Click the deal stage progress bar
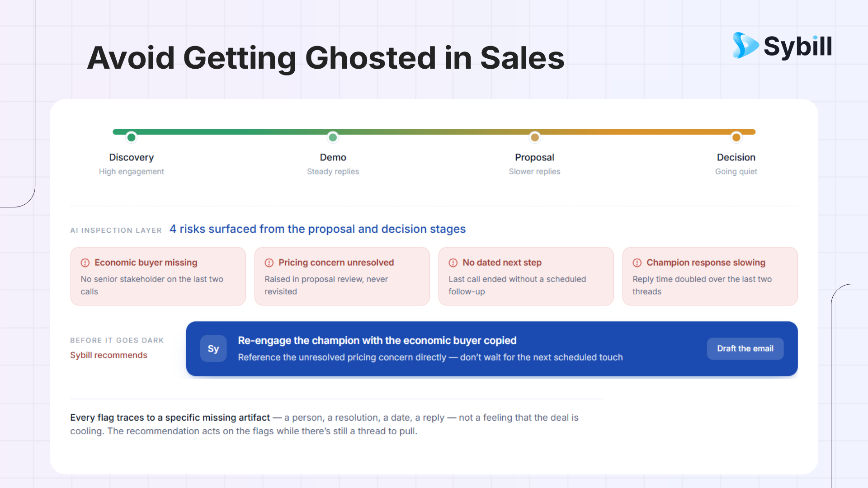Screen dimensions: 868x488 tap(434, 132)
